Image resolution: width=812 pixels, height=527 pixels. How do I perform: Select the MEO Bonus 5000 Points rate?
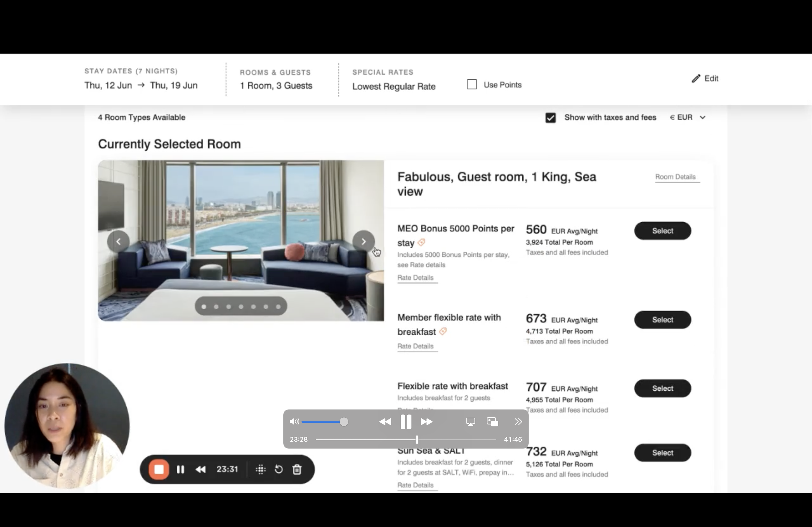point(662,231)
